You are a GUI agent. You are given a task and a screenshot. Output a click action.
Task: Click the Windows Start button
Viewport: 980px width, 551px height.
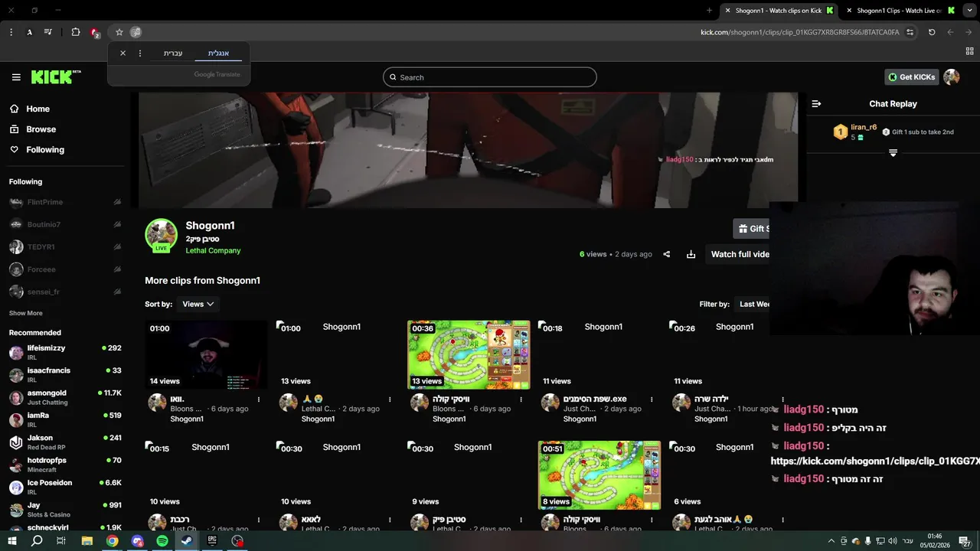tap(12, 540)
